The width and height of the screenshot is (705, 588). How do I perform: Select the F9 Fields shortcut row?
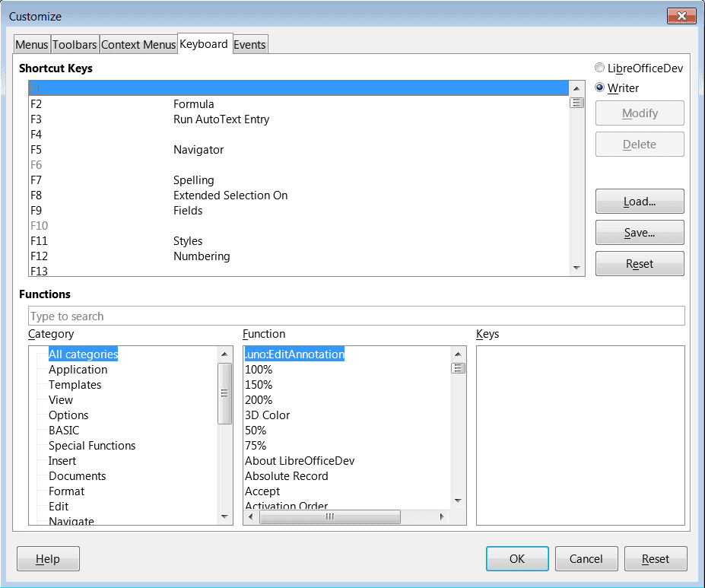tap(299, 211)
